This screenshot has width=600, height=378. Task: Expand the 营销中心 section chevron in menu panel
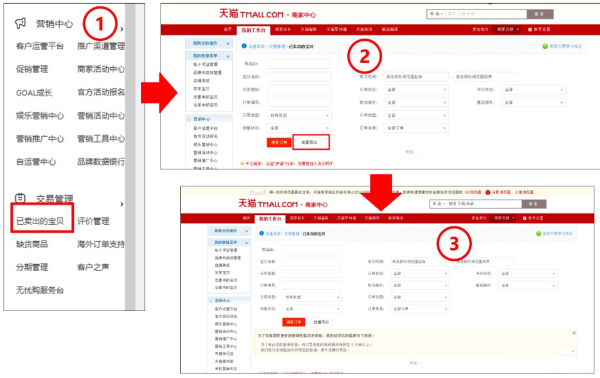coord(122,29)
